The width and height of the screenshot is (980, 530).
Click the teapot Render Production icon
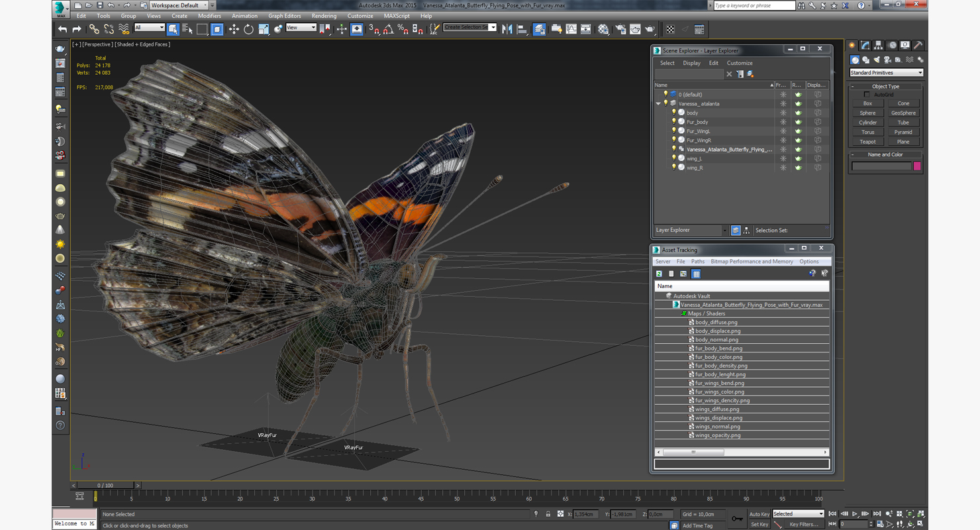pyautogui.click(x=650, y=29)
